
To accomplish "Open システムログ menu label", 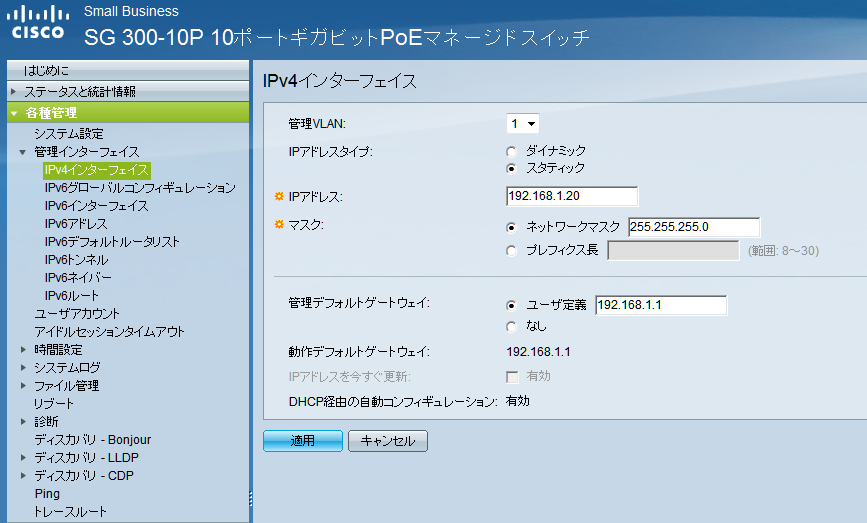I will tap(67, 368).
